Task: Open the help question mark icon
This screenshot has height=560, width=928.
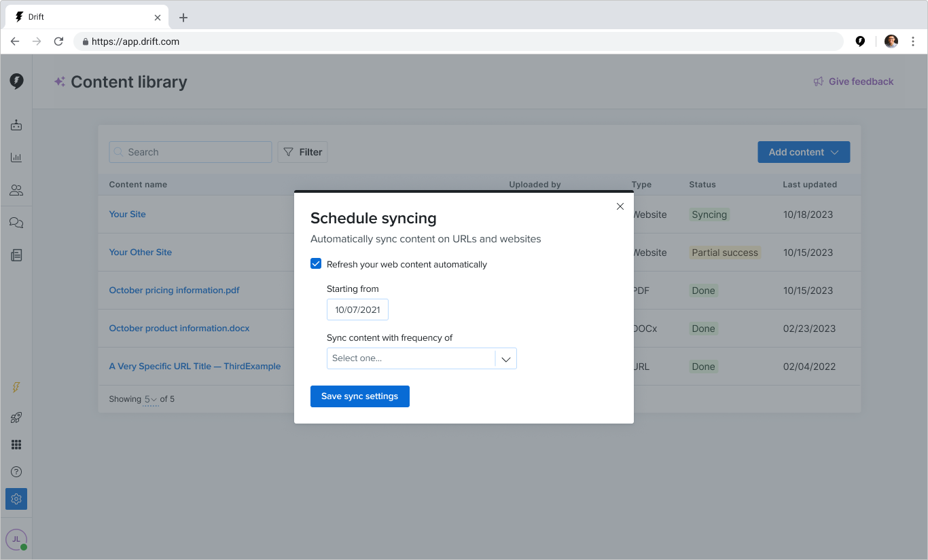Action: click(16, 472)
